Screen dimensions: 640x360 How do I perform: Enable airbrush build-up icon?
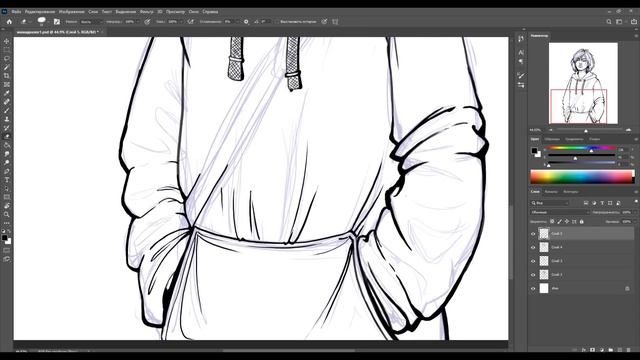[x=191, y=22]
